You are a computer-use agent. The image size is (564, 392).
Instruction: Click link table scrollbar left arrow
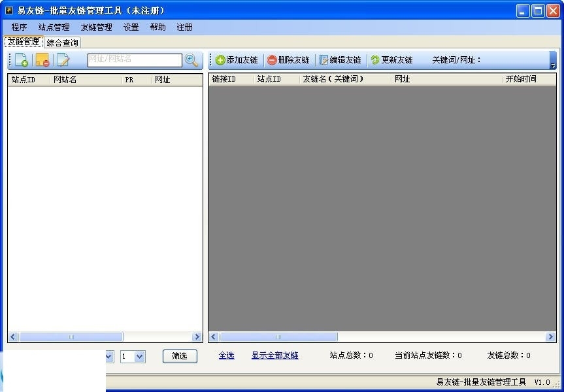point(214,337)
